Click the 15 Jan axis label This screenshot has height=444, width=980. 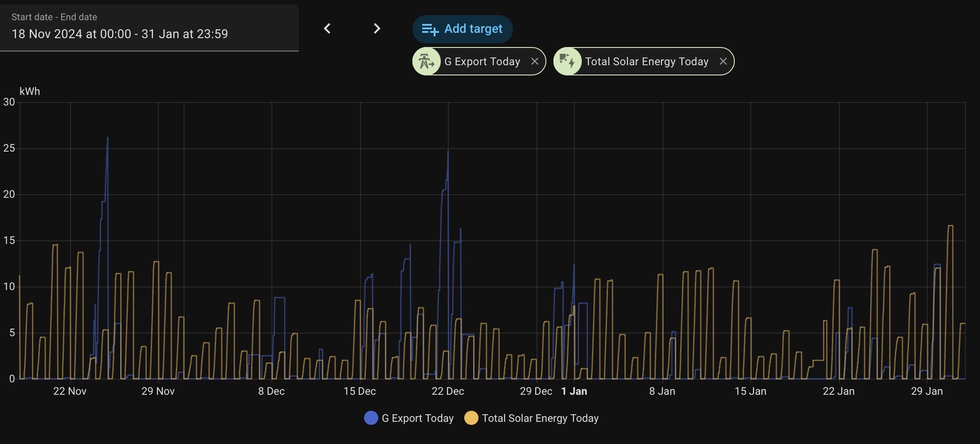click(750, 392)
